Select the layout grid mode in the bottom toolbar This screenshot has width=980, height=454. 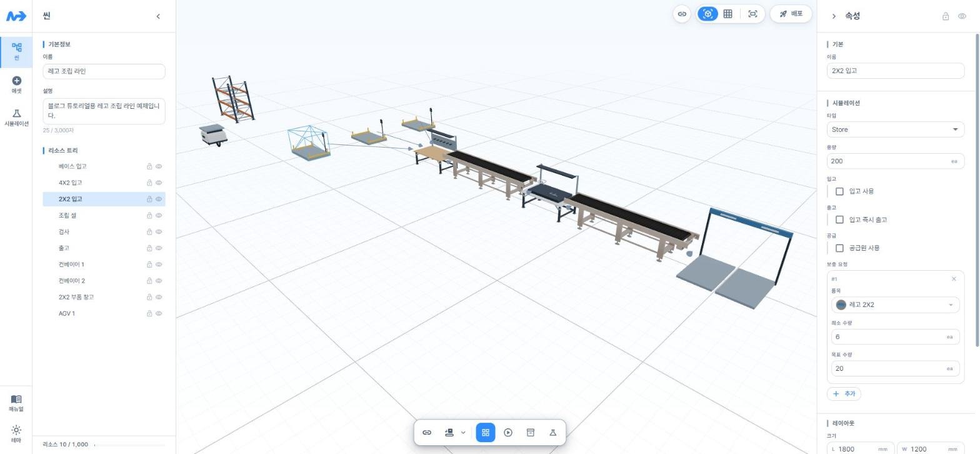tap(486, 433)
